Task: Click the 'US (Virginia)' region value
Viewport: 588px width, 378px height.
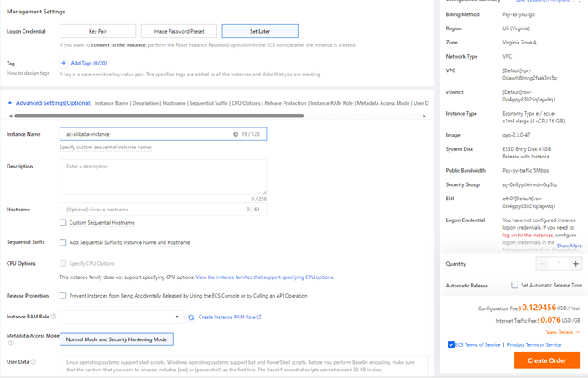Action: coord(516,28)
